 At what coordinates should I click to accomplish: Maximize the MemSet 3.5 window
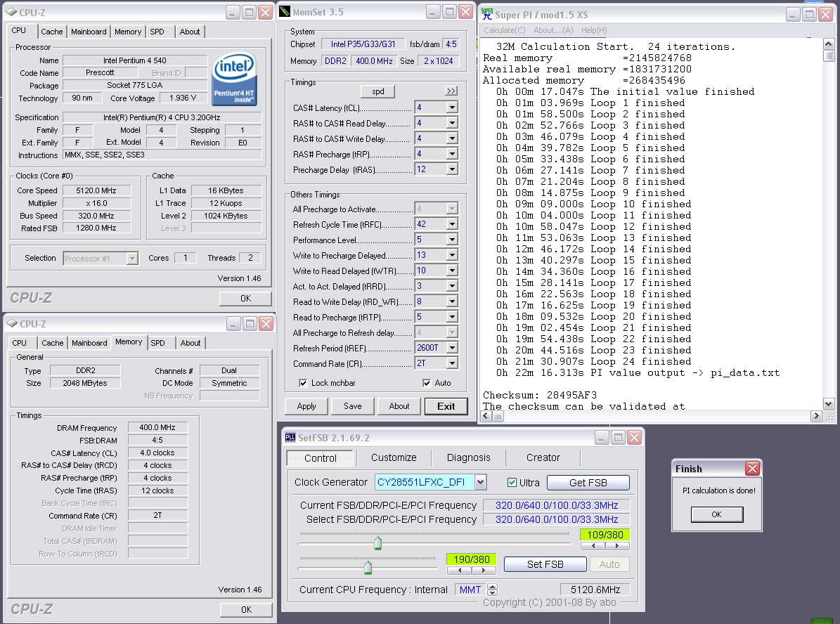449,12
